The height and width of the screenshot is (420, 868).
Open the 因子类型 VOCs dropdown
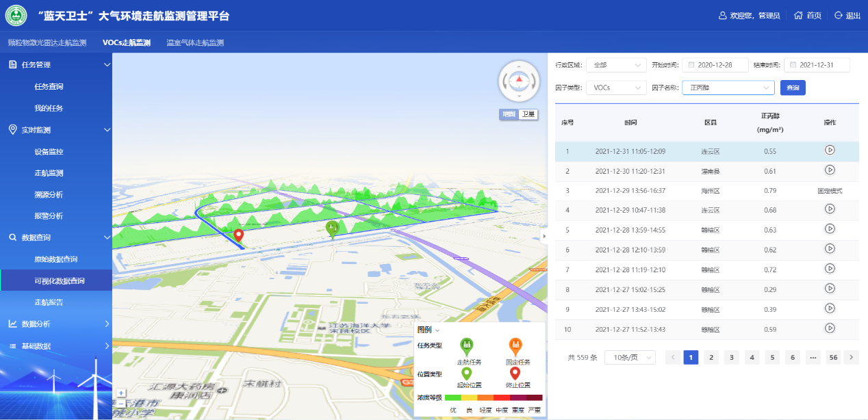coord(616,88)
